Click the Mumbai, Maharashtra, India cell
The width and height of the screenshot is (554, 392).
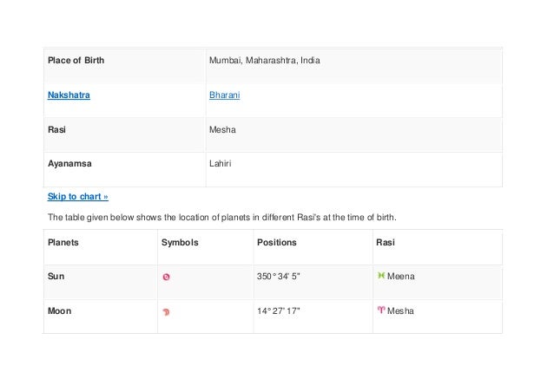pos(269,62)
